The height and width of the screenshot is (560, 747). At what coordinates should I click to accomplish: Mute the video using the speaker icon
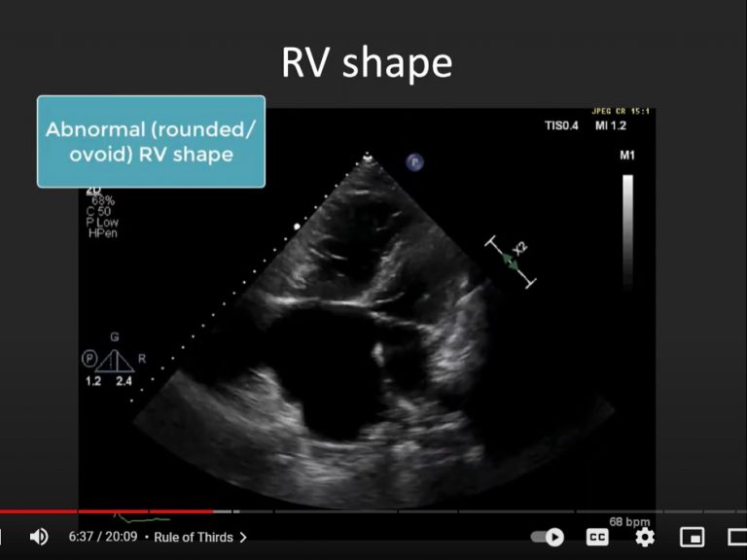[x=39, y=537]
